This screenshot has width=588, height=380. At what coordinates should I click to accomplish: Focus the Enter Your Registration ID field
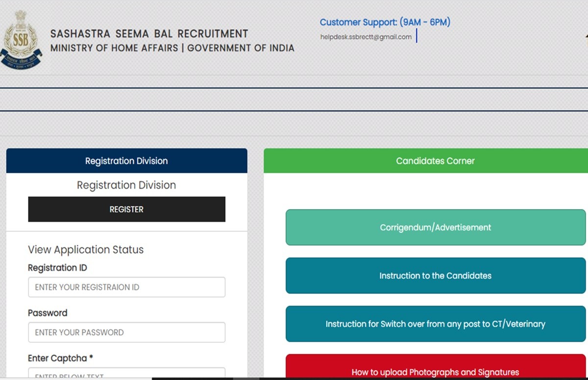(x=126, y=287)
